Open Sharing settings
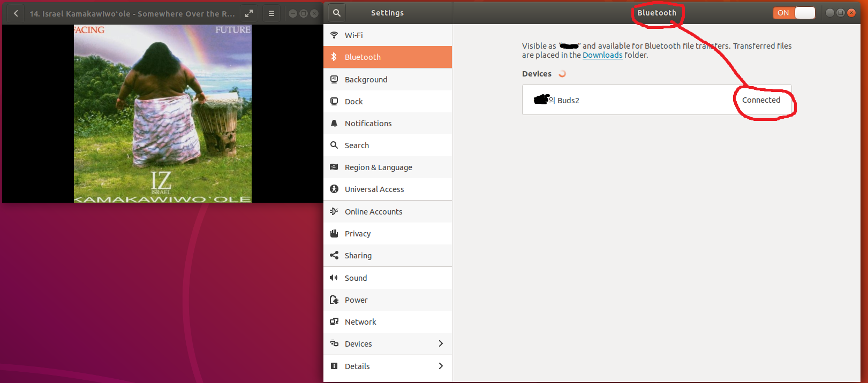This screenshot has height=383, width=868. (x=388, y=255)
